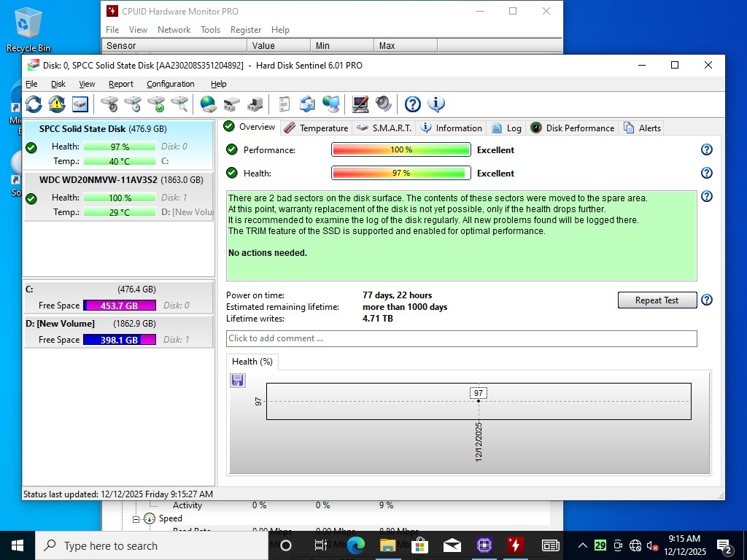Click the blue question mark toolbar icon
The image size is (747, 560).
tap(412, 104)
